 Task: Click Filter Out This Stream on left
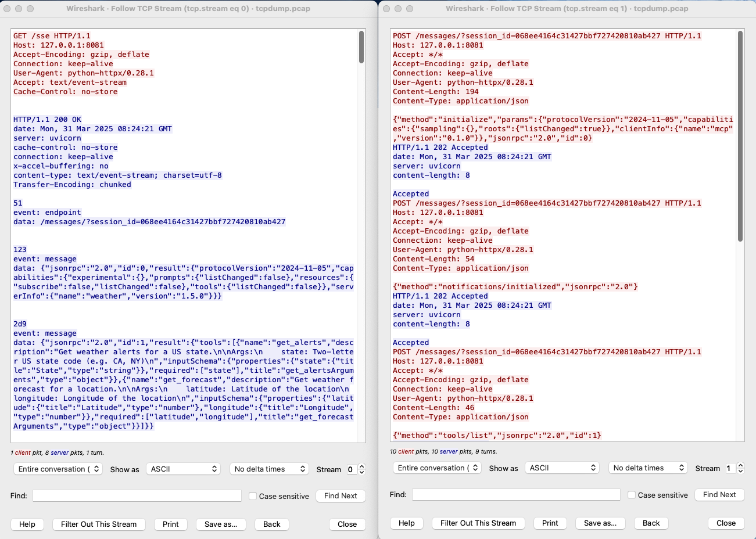coord(99,524)
